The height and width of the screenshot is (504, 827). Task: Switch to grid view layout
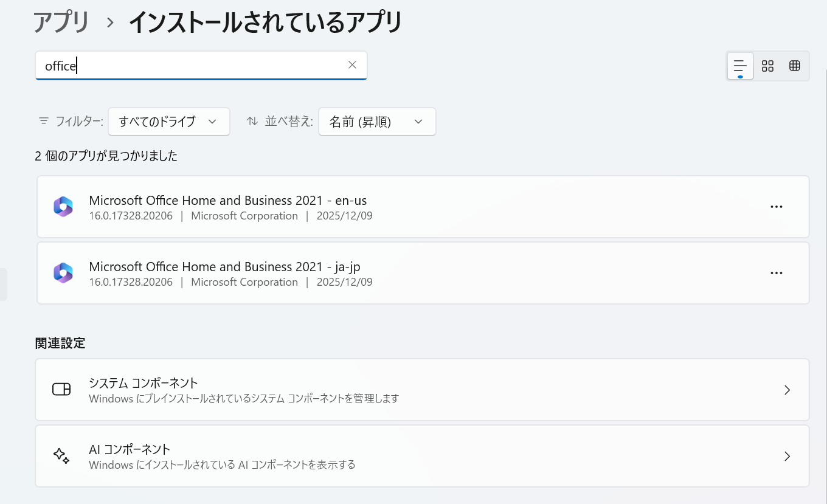pyautogui.click(x=767, y=66)
